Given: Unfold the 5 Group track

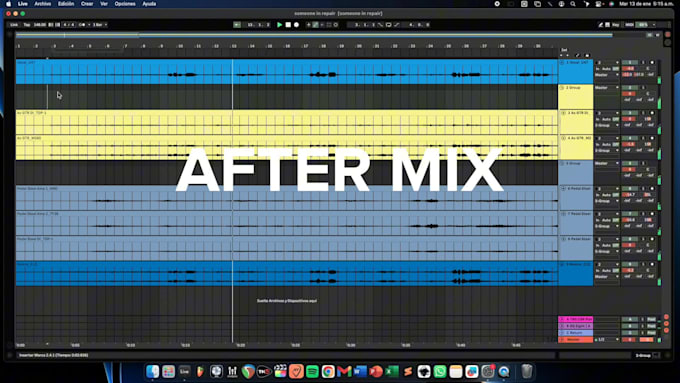Looking at the screenshot, I should tap(562, 164).
